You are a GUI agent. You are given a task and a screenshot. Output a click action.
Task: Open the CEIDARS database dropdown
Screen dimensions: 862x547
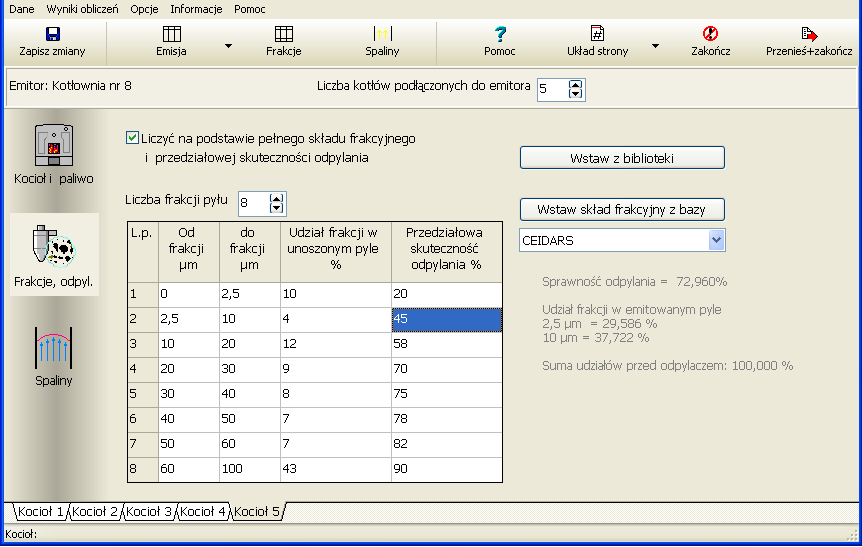pos(716,240)
